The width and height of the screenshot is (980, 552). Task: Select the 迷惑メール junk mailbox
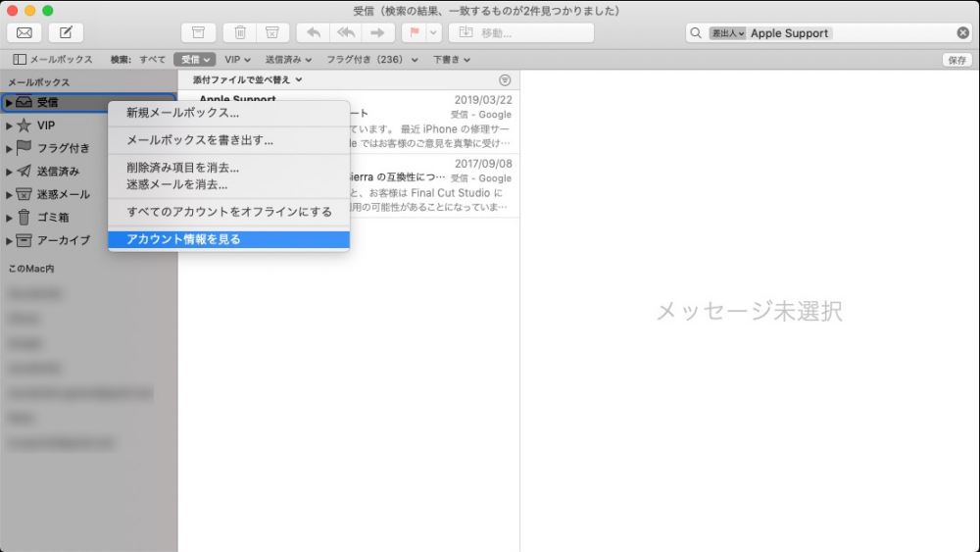[x=63, y=194]
